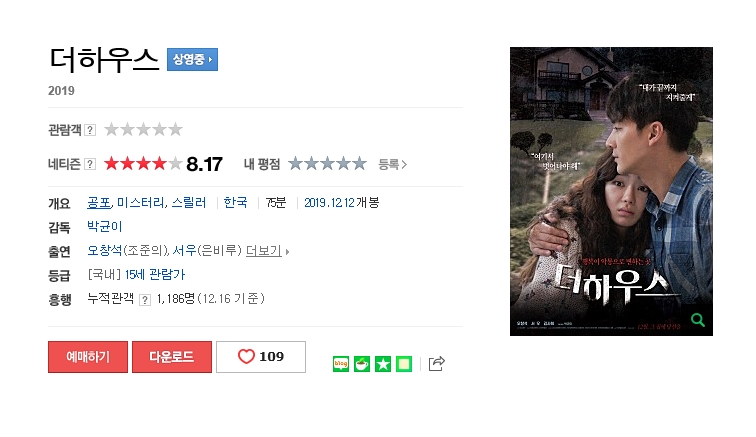
Task: Click the light green square share icon
Action: pos(404,364)
